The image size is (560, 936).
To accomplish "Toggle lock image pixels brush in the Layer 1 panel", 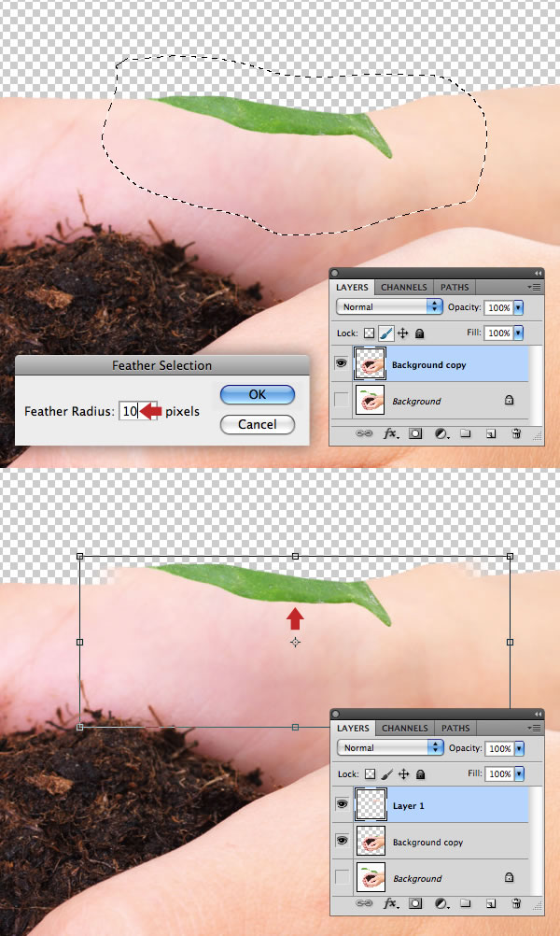I will coord(386,774).
